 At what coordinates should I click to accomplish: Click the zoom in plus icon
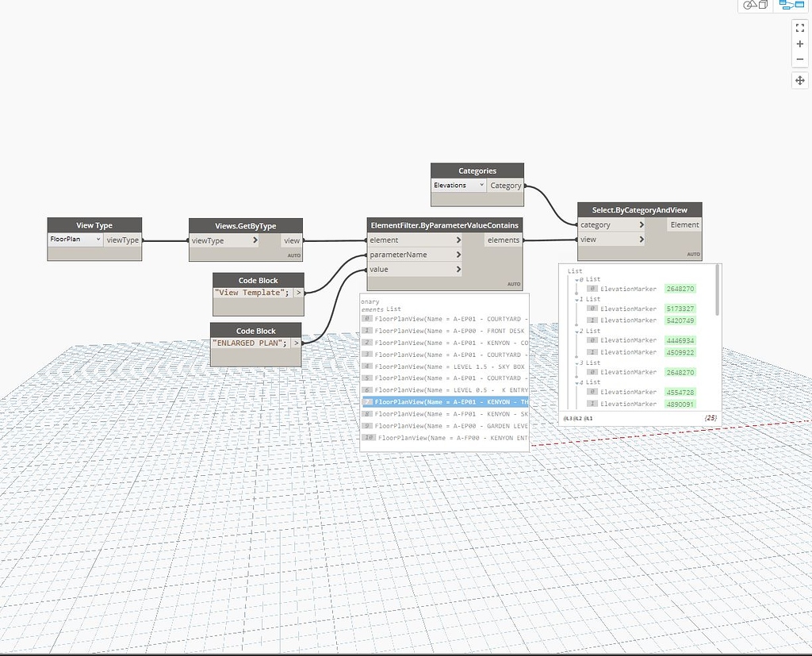coord(799,44)
